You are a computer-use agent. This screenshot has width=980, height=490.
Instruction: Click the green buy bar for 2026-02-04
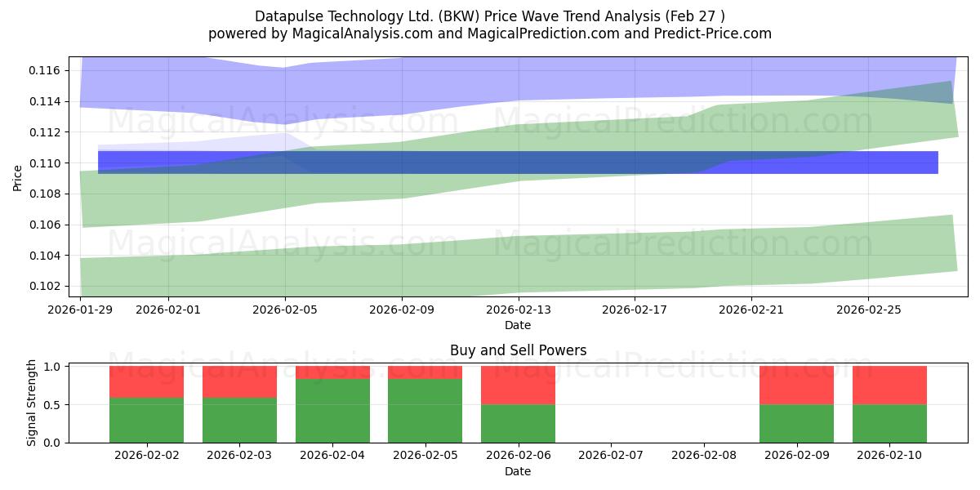click(332, 411)
